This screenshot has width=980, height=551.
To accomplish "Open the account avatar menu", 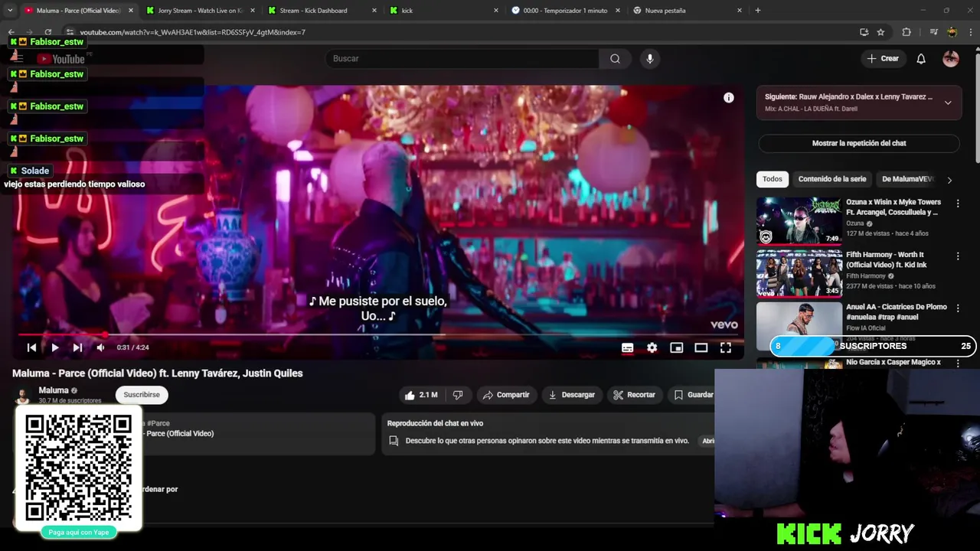I will [951, 59].
